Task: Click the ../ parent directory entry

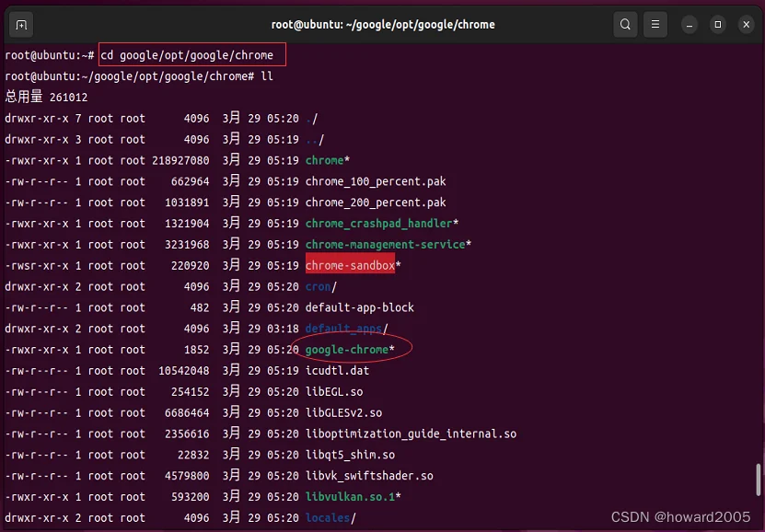Action: coord(315,139)
